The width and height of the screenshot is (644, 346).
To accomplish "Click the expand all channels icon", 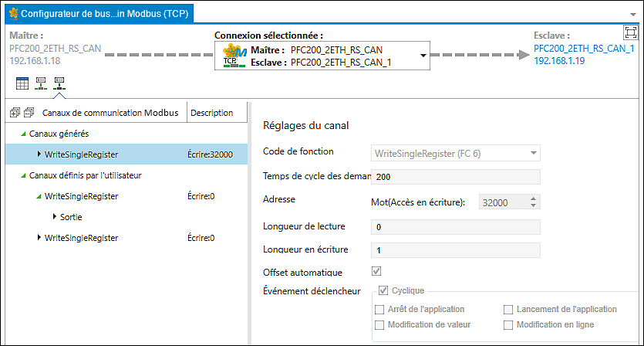I will (x=15, y=112).
